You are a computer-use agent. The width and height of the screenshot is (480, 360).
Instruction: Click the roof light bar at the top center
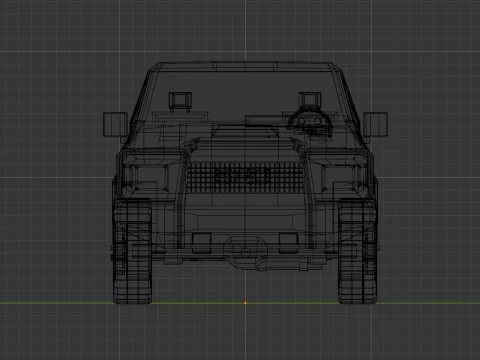[x=245, y=66]
